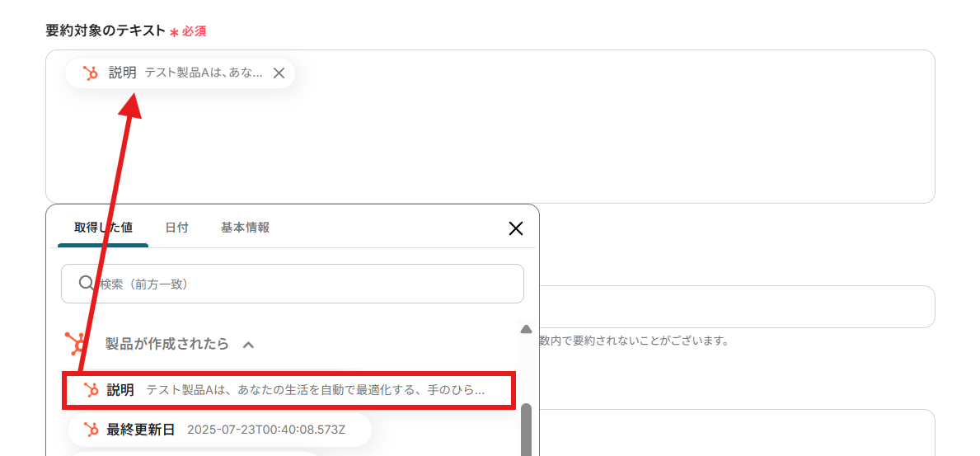
Task: Remove the 説明 chip with its X icon
Action: tap(279, 73)
